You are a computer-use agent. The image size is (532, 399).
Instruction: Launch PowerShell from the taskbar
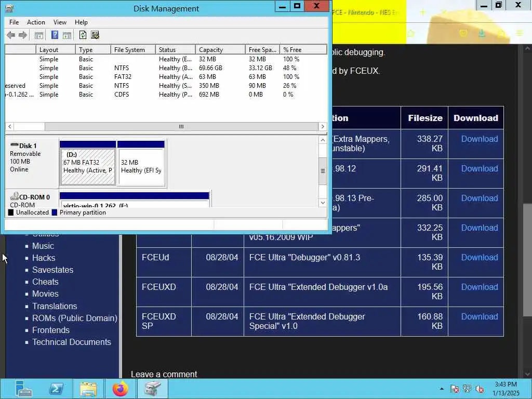(56, 389)
